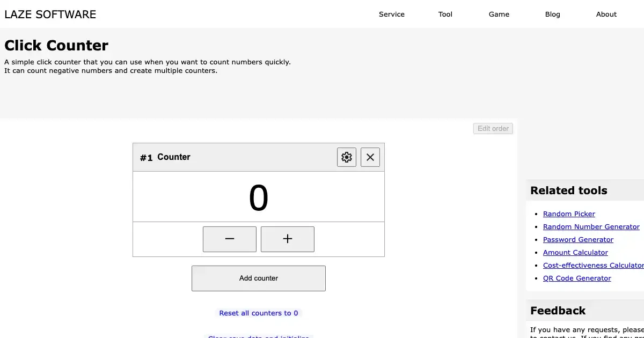Open the About page
Viewport: 644px width, 338px height.
click(606, 14)
